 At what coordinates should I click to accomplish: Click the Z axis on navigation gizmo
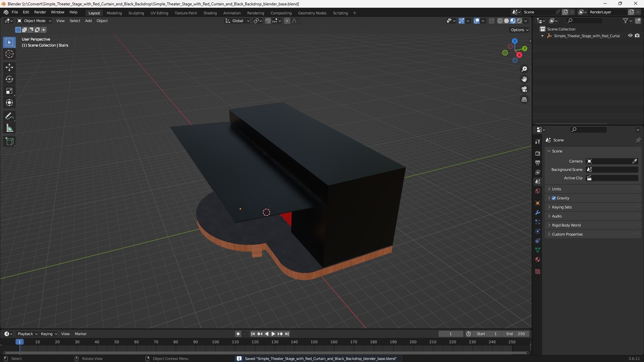(x=515, y=41)
